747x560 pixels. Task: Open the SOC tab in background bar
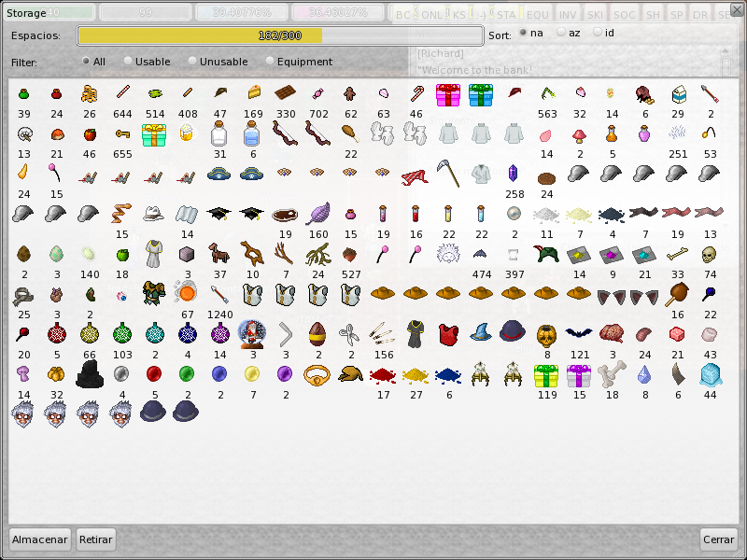pos(624,15)
